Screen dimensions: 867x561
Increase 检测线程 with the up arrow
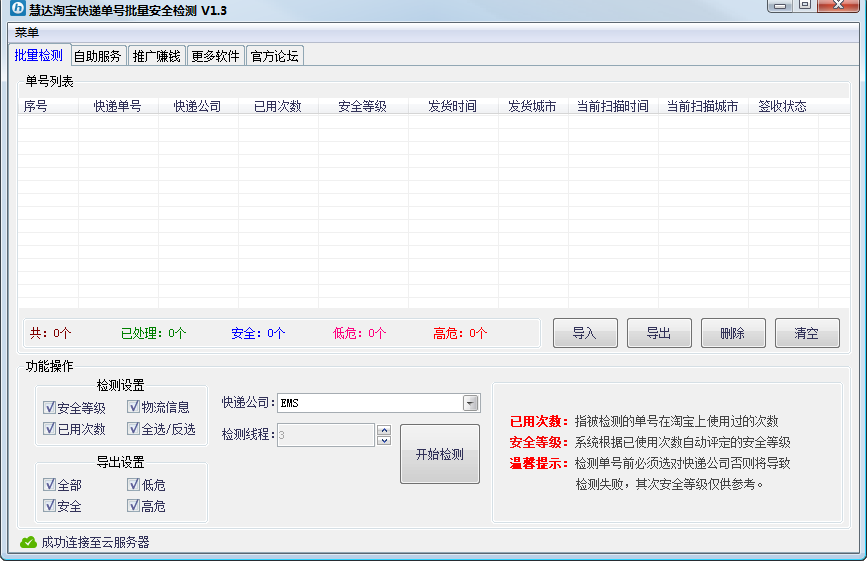383,429
